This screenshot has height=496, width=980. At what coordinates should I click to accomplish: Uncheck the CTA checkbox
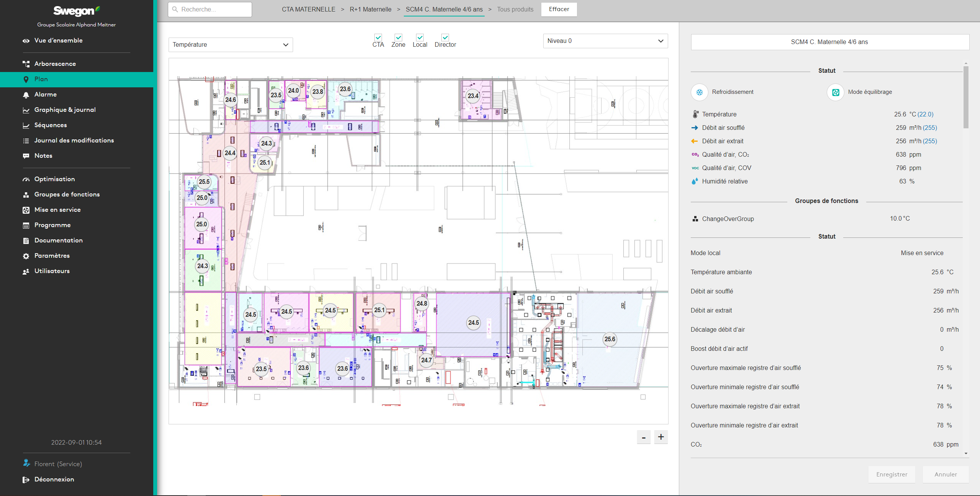(x=378, y=38)
